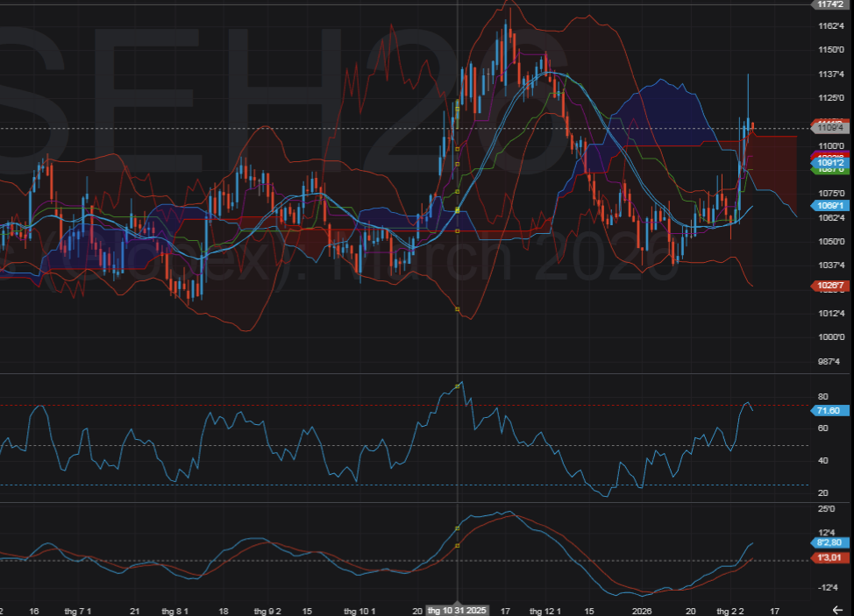This screenshot has width=854, height=616.
Task: Click the 1150'0 price scale label
Action: click(830, 50)
